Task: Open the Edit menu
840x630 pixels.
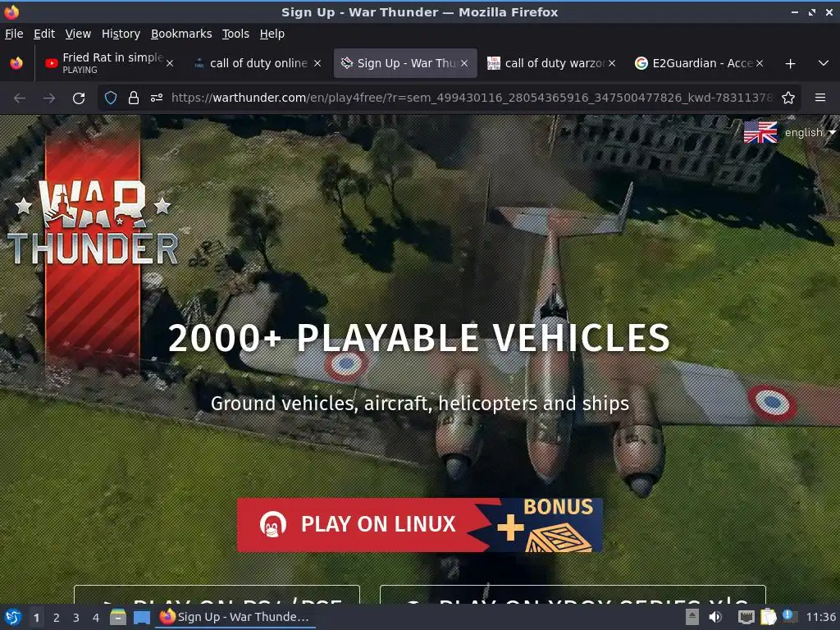Action: (x=44, y=34)
